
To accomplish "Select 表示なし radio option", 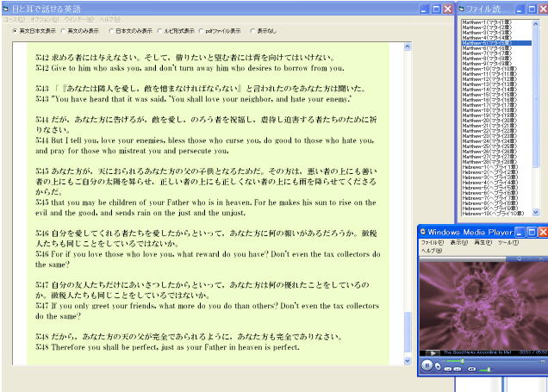I will click(x=264, y=31).
